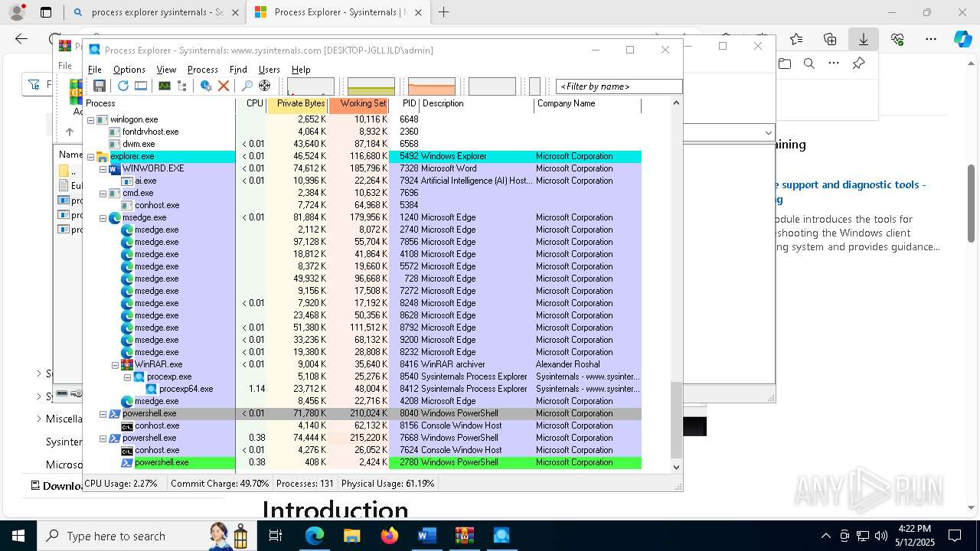Open File menu in Process Explorer
The width and height of the screenshot is (980, 551).
94,70
